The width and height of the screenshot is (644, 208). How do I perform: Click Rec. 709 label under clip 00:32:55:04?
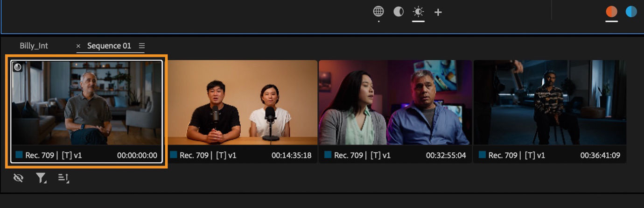pos(349,155)
